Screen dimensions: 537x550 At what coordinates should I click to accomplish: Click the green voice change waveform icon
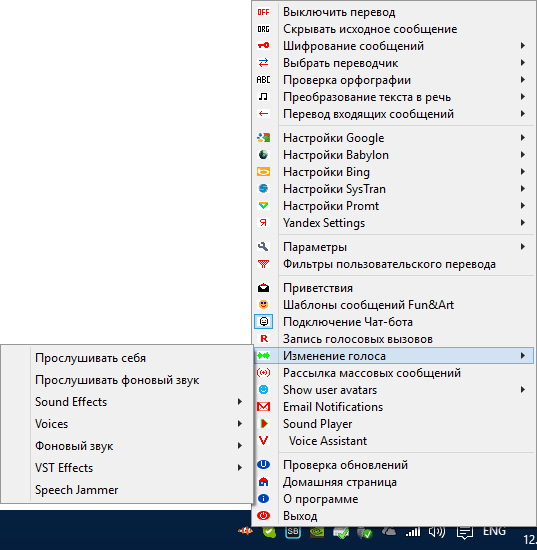point(263,356)
